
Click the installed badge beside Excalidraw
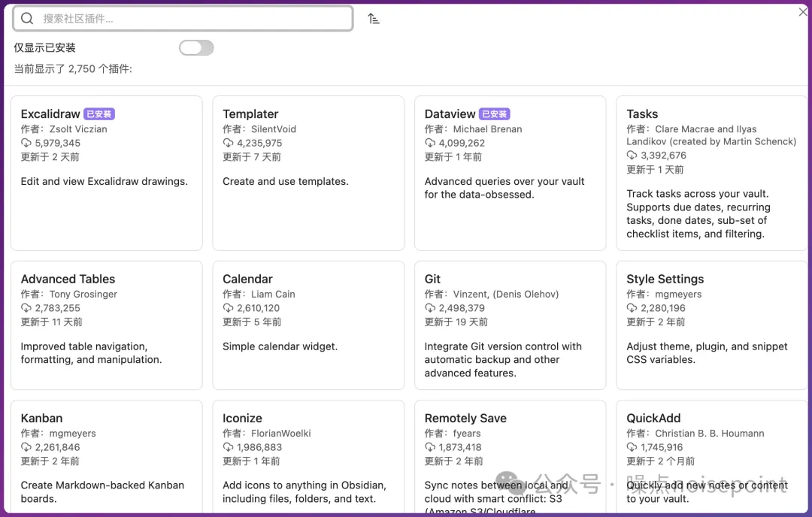(x=99, y=114)
